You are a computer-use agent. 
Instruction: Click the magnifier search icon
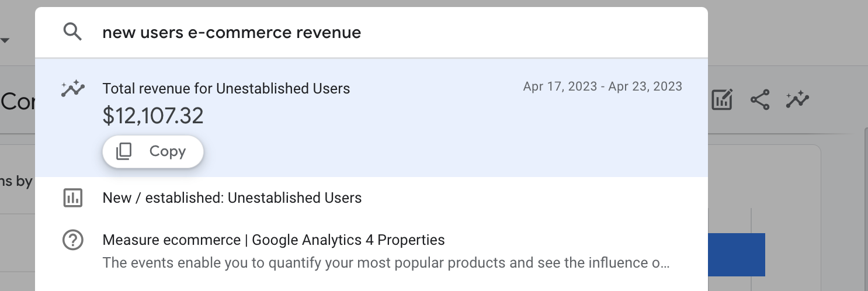pos(72,32)
